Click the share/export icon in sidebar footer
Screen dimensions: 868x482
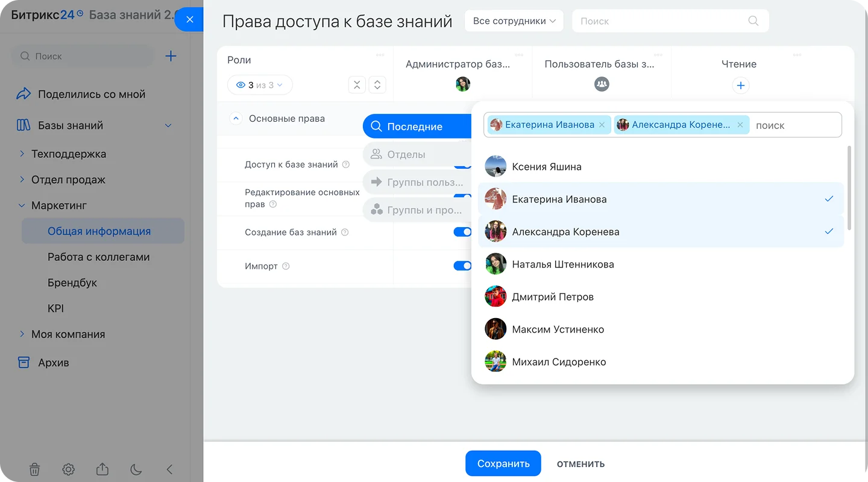point(102,469)
